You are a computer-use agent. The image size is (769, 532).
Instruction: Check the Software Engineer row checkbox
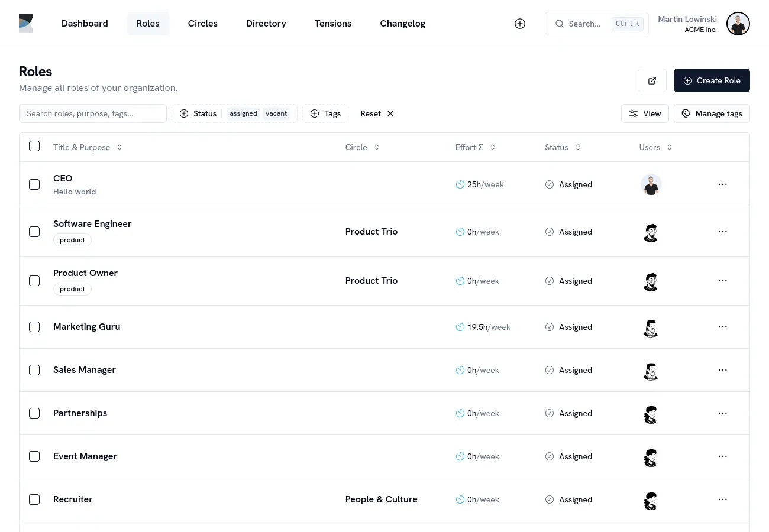tap(34, 232)
